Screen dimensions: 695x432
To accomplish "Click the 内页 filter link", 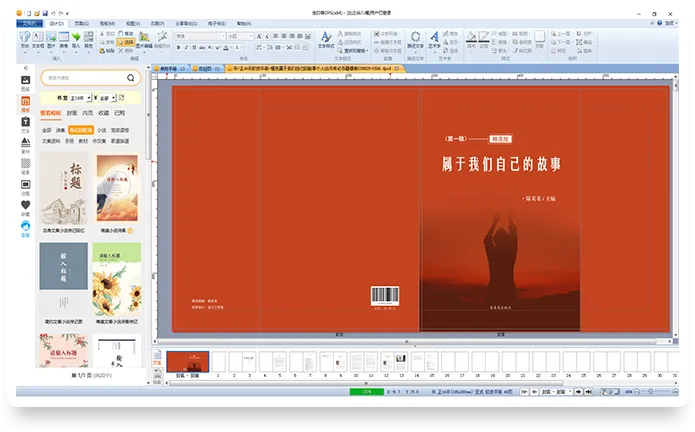I will tap(88, 114).
